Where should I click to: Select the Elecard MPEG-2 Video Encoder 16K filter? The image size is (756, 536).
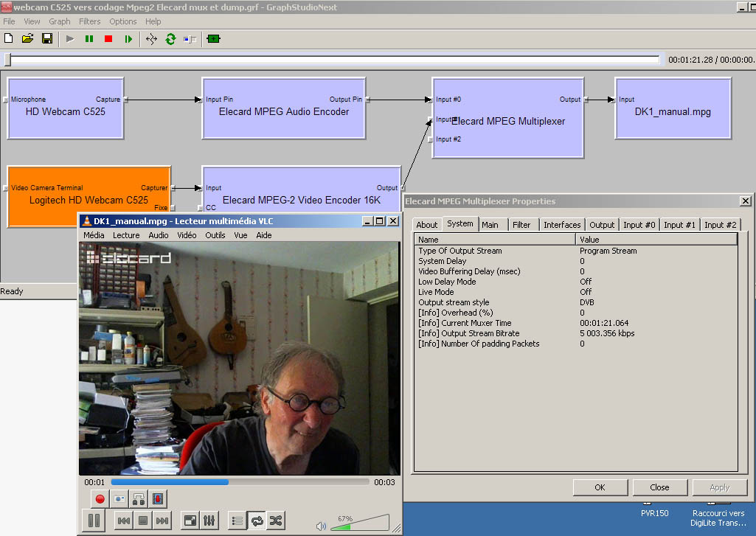(302, 189)
